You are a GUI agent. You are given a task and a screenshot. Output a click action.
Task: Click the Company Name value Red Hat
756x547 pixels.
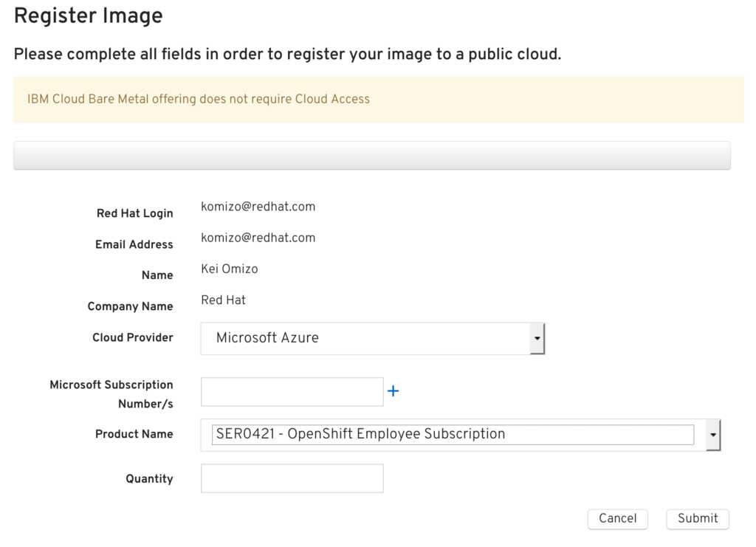tap(224, 300)
